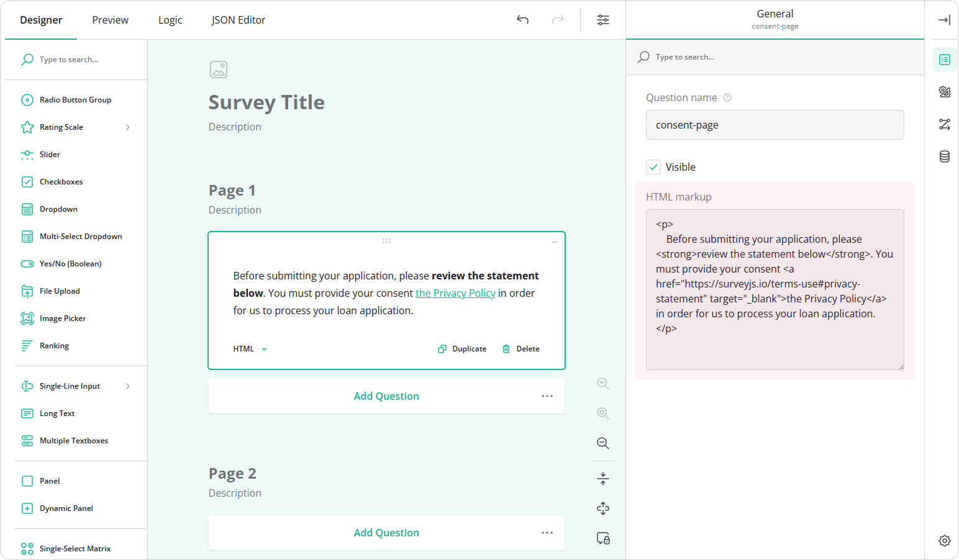Image resolution: width=959 pixels, height=560 pixels.
Task: Open the JSON Editor tab
Action: (x=238, y=19)
